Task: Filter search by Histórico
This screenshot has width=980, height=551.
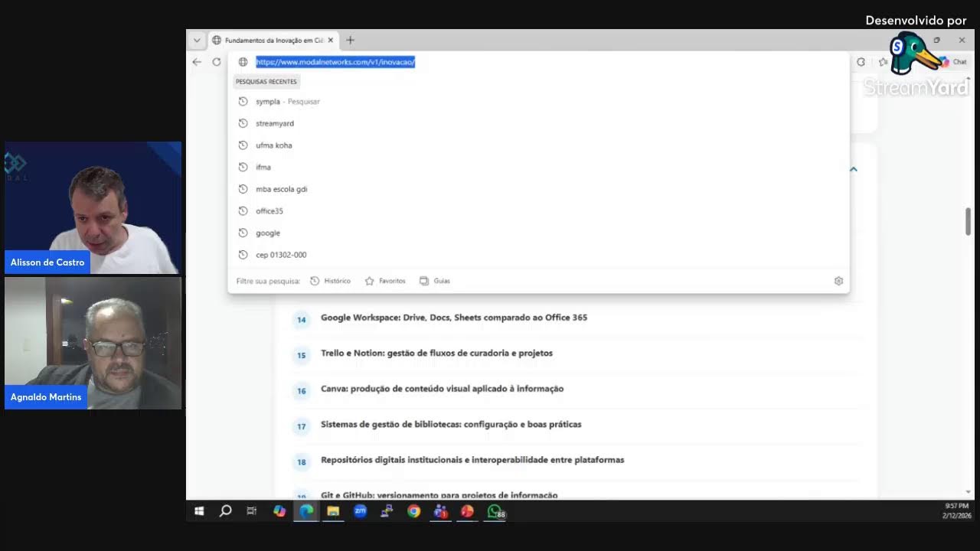Action: (330, 281)
